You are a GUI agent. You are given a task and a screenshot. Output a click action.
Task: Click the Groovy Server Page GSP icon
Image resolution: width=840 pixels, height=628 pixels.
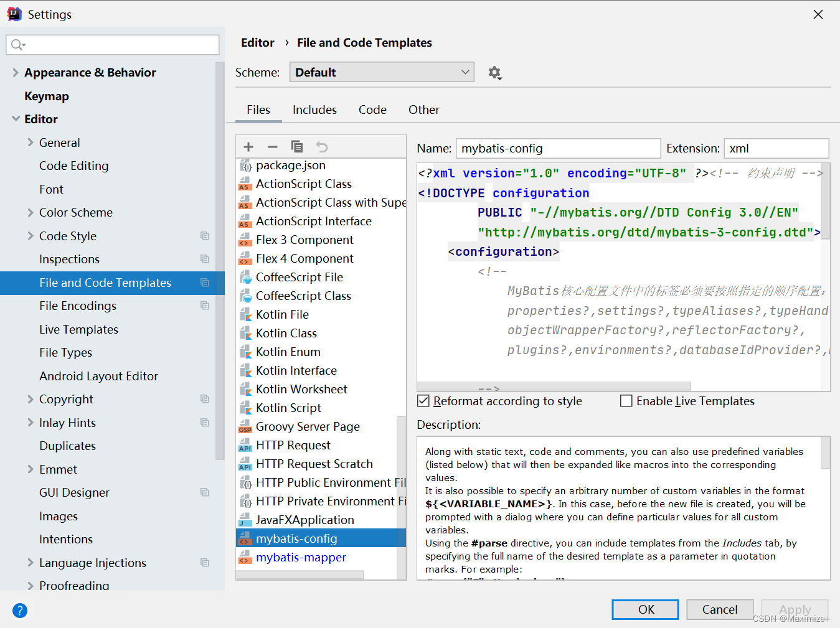point(245,427)
